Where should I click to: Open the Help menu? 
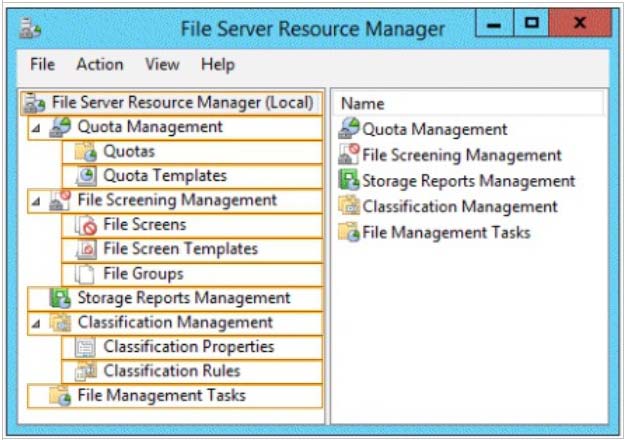coord(218,64)
